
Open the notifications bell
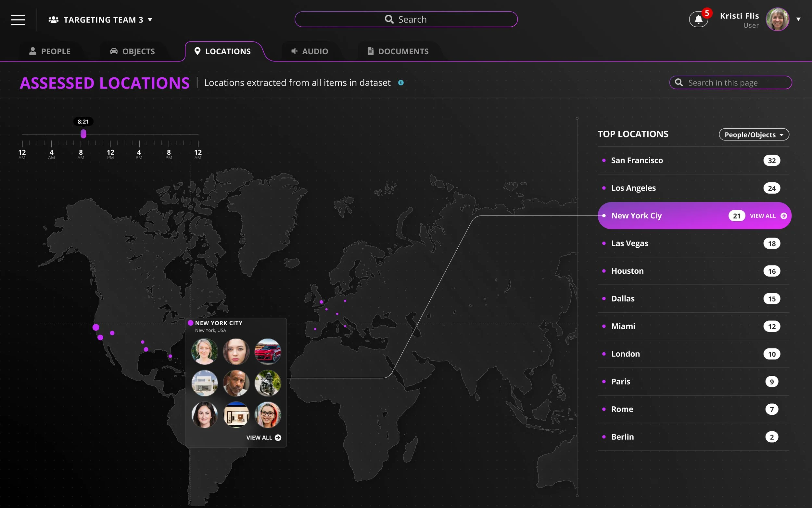coord(698,20)
